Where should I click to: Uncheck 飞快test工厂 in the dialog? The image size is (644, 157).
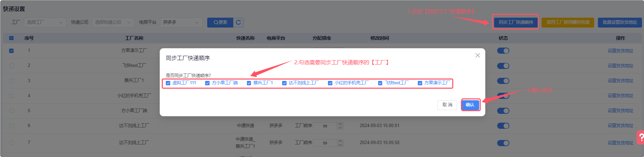tap(380, 83)
